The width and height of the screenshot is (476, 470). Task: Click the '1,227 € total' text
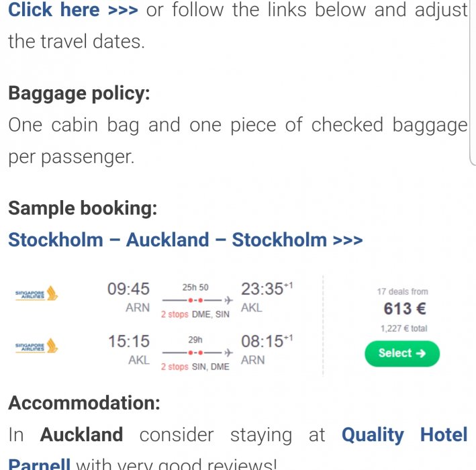click(403, 328)
